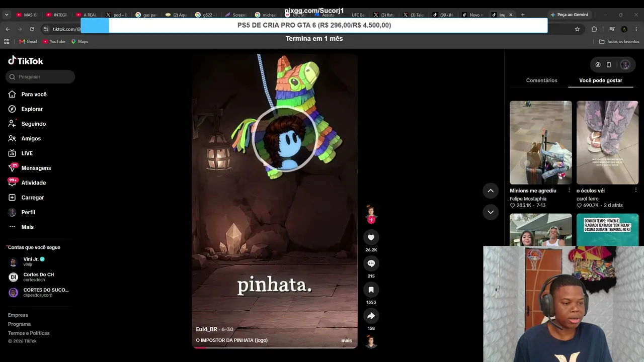
Task: Like the video using the heart icon
Action: pyautogui.click(x=371, y=237)
